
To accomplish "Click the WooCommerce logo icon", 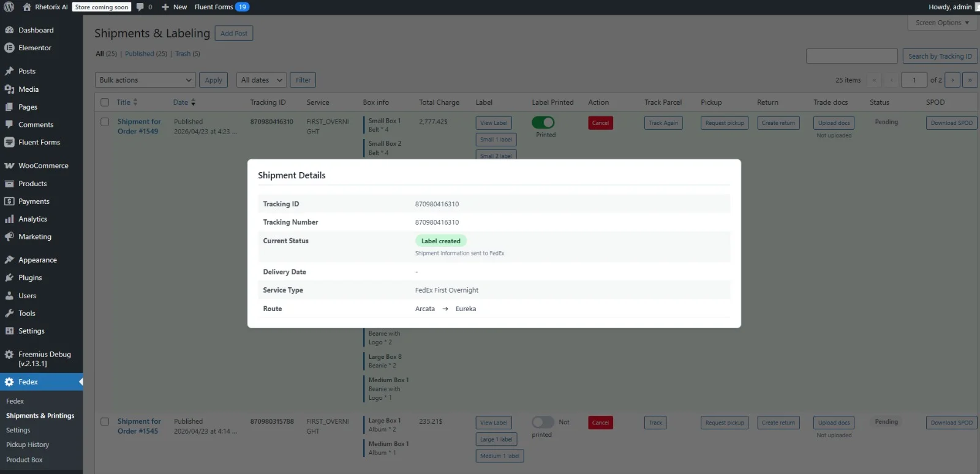I will 9,165.
